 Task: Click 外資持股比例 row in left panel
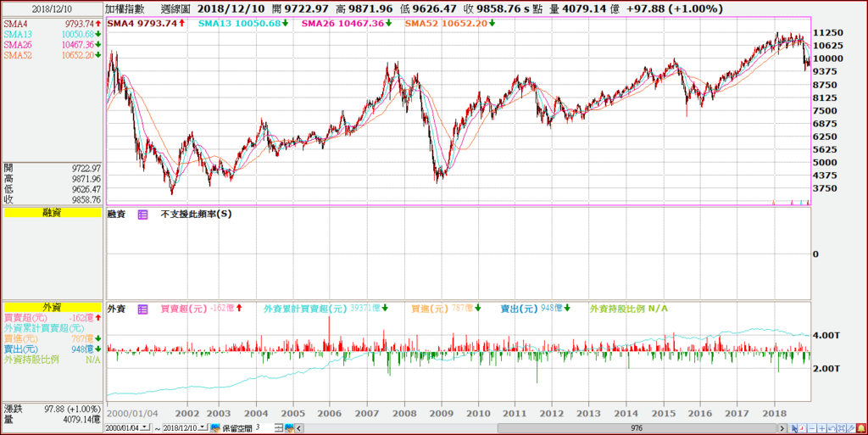52,360
